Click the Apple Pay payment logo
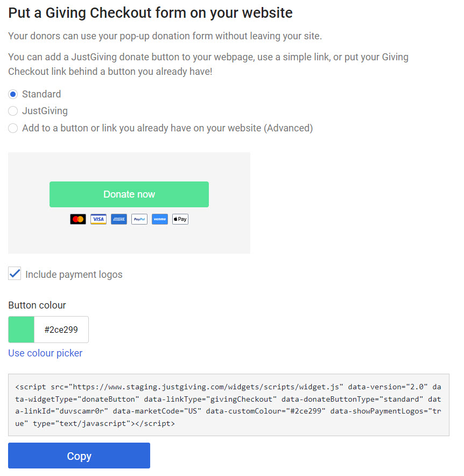Viewport: 464px width, 476px height. point(180,219)
